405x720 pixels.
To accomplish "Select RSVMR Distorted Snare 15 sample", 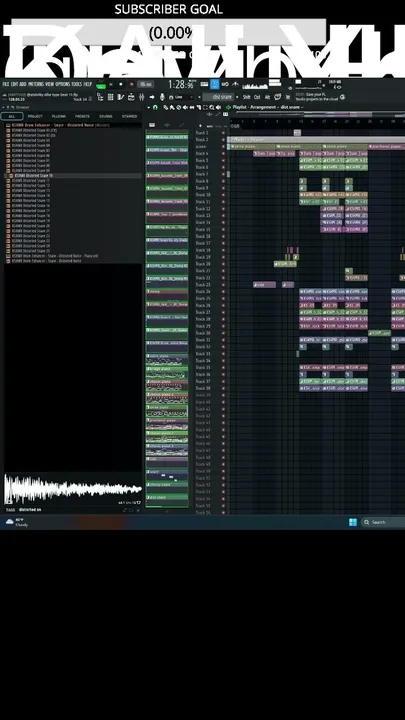I will point(31,201).
